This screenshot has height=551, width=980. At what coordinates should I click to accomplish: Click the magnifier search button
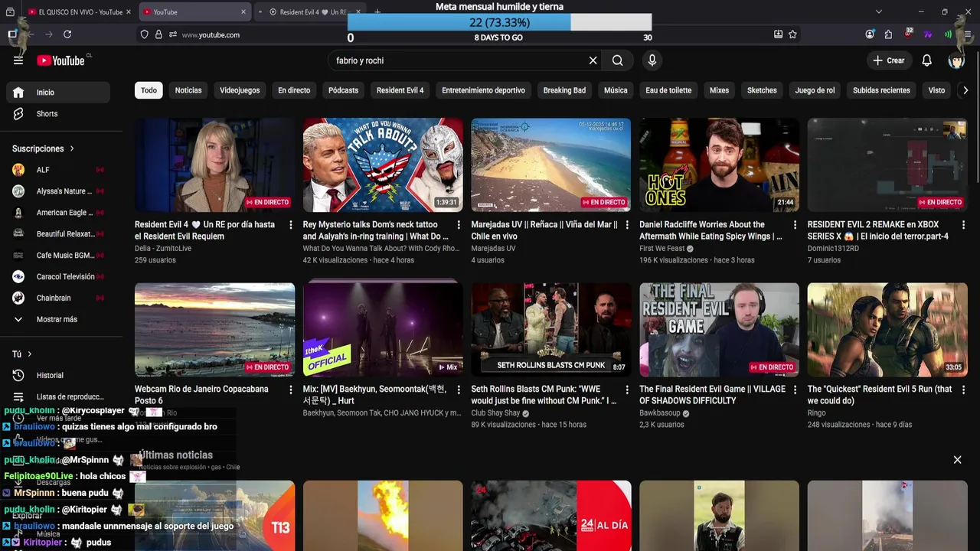click(x=618, y=60)
